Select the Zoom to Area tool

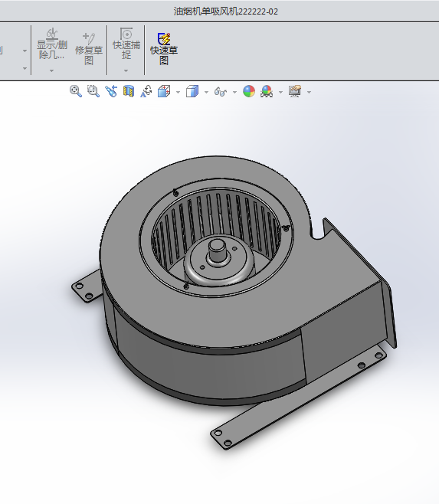[x=93, y=91]
